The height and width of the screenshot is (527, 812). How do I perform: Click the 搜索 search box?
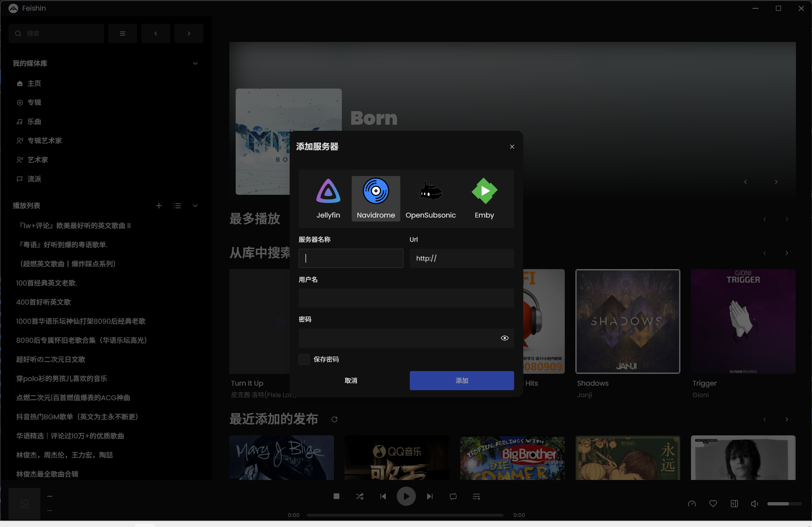56,33
